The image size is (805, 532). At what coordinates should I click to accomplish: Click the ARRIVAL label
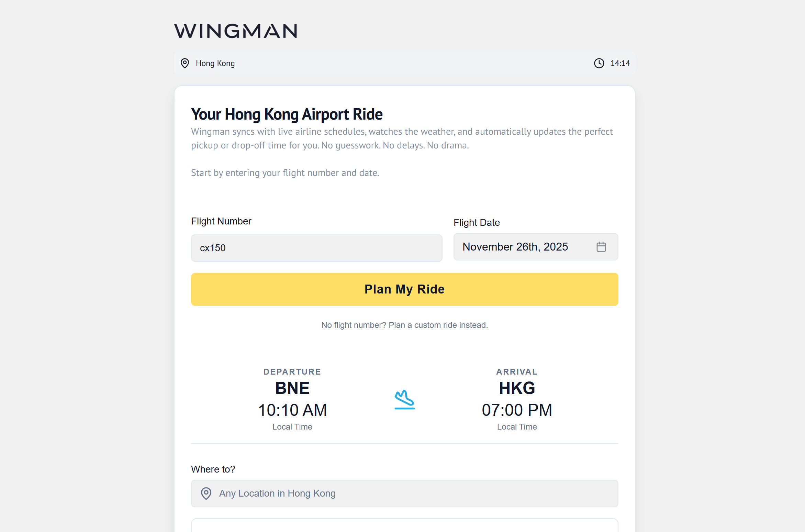click(517, 372)
